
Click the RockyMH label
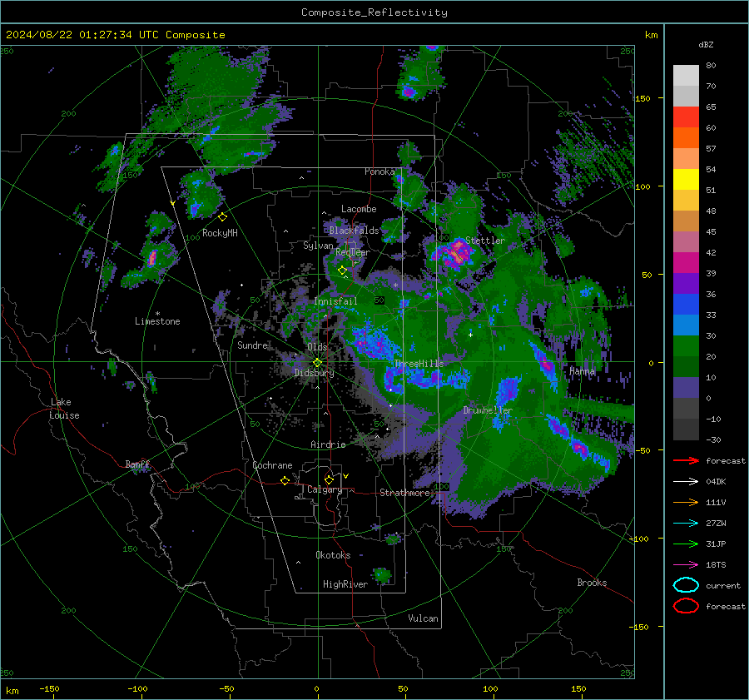click(220, 234)
